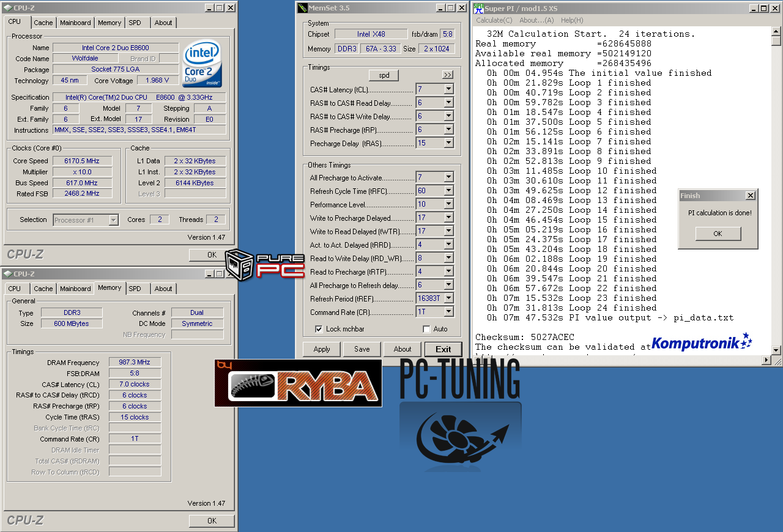The height and width of the screenshot is (532, 783).
Task: Click the Core Speed 6170.5 MHz field
Action: click(x=82, y=161)
